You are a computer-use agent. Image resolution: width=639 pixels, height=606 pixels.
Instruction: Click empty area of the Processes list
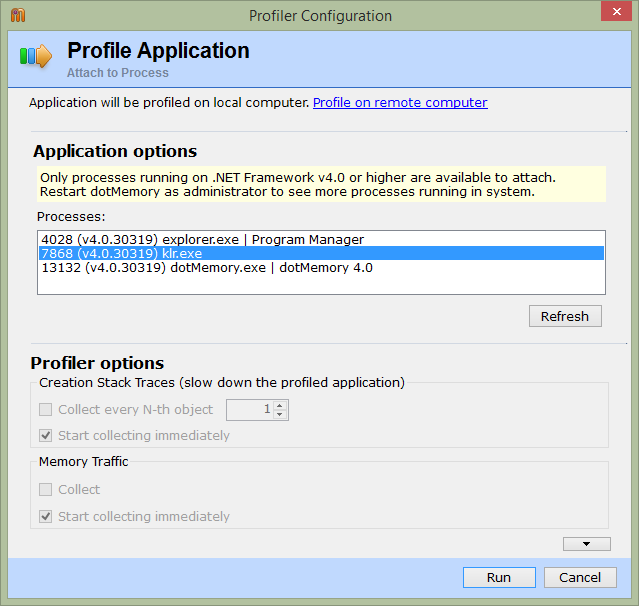[x=321, y=284]
